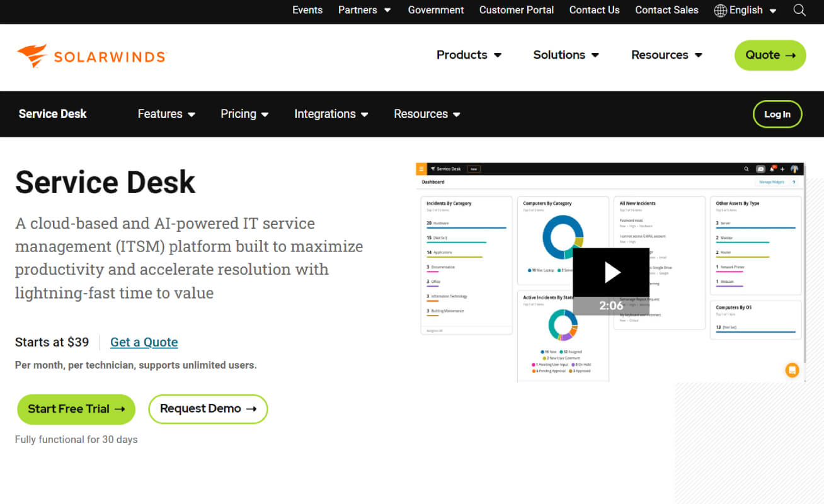Open the Government link
This screenshot has width=824, height=504.
point(436,10)
